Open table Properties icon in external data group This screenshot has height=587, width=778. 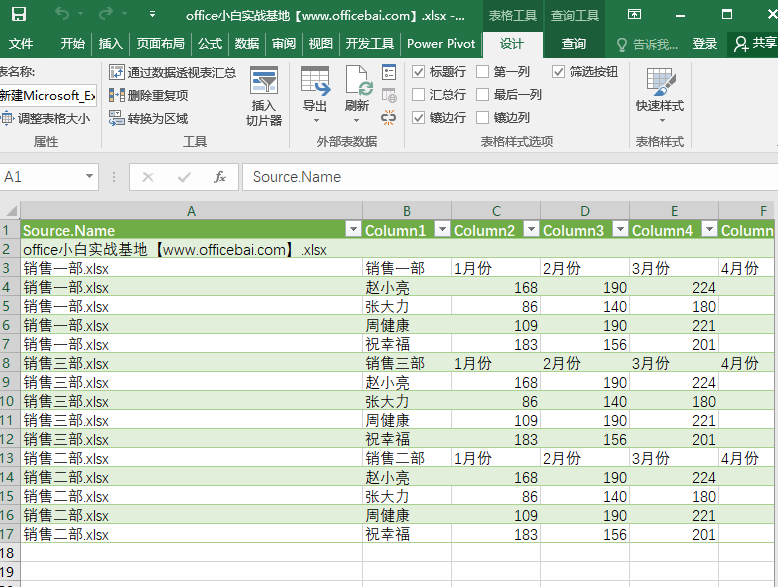pyautogui.click(x=389, y=72)
